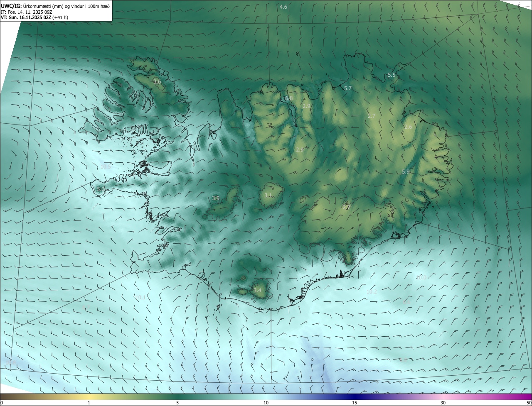Select the initial time line "IT: Fös. 14. 11. 2025 09Z"
The image size is (532, 406).
[27, 12]
